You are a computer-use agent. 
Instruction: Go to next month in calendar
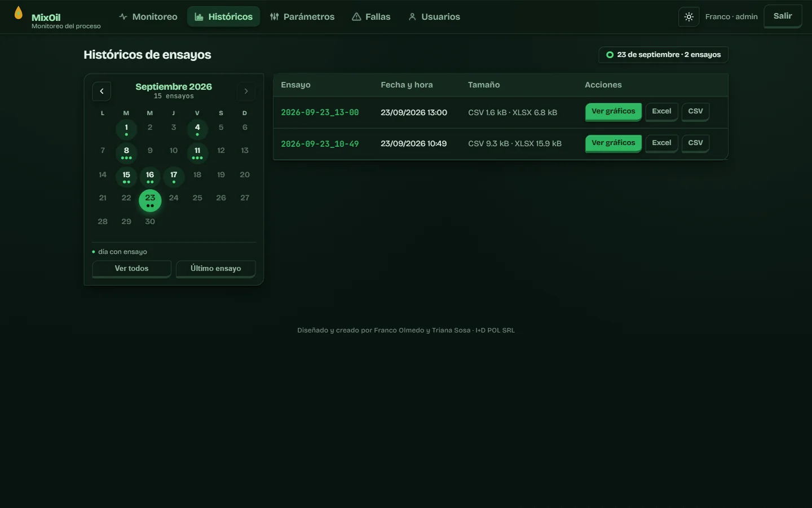(x=246, y=91)
